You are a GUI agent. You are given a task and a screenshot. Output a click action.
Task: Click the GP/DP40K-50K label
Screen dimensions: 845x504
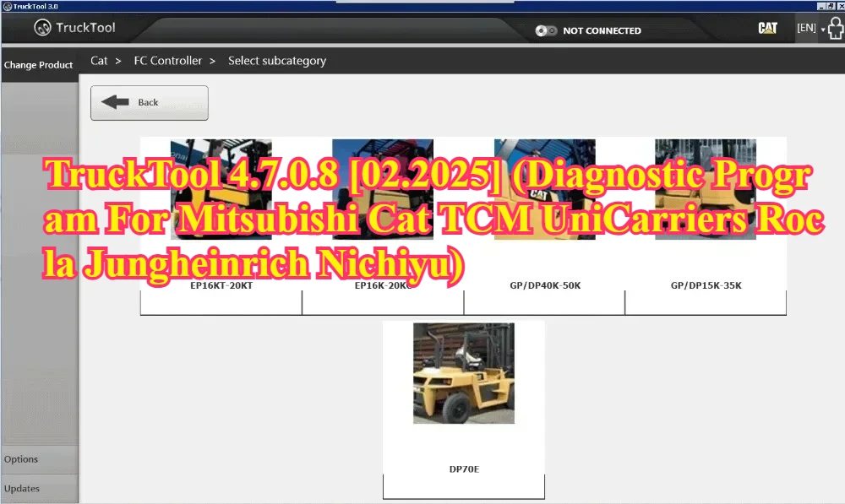tap(545, 285)
